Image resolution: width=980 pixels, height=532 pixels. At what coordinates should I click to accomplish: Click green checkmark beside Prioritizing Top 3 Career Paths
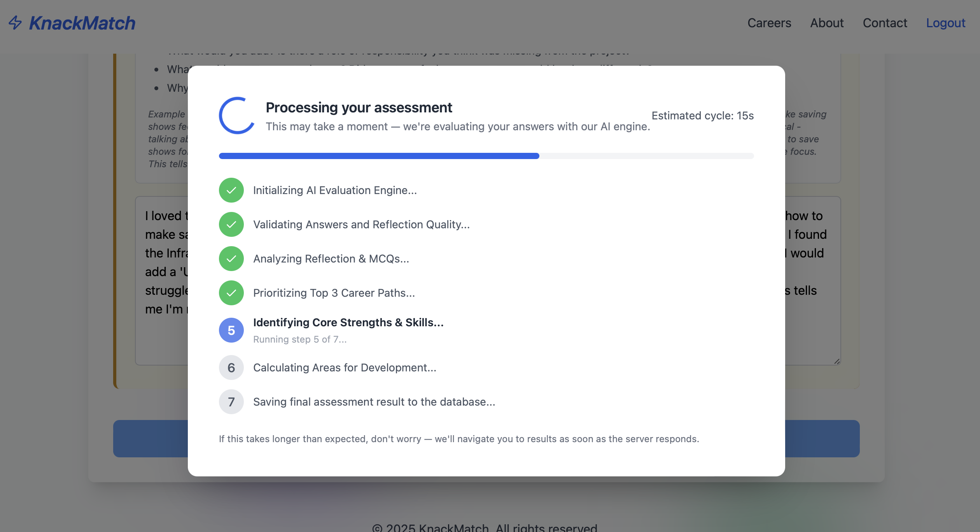[x=231, y=293]
